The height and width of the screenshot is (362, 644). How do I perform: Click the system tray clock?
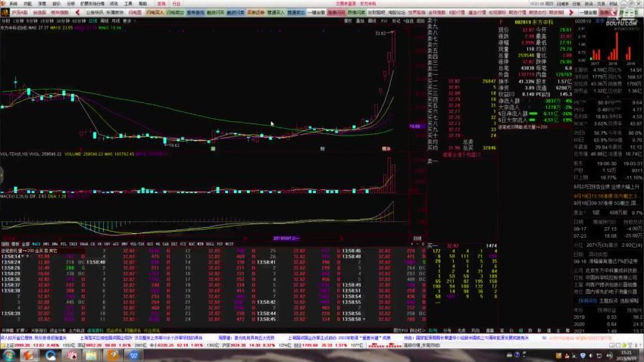coord(627,355)
